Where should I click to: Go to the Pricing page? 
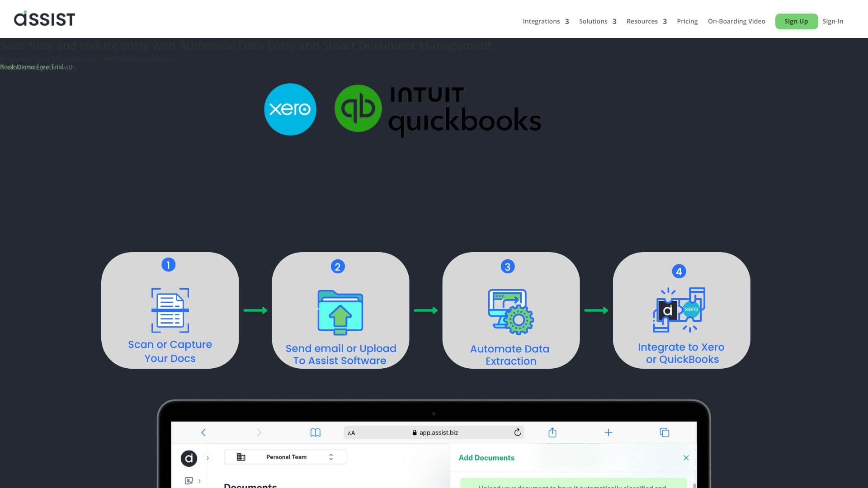coord(687,21)
